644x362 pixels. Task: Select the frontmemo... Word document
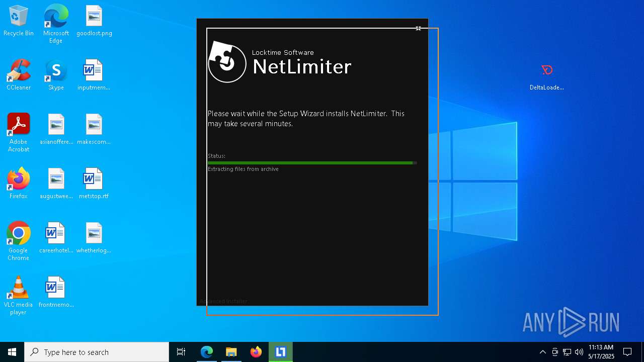click(56, 293)
